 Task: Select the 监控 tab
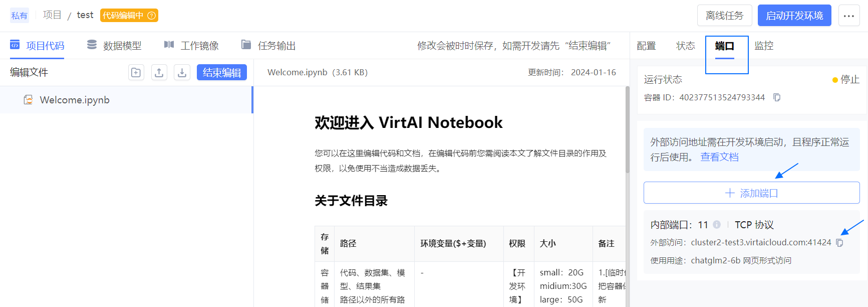tap(764, 46)
